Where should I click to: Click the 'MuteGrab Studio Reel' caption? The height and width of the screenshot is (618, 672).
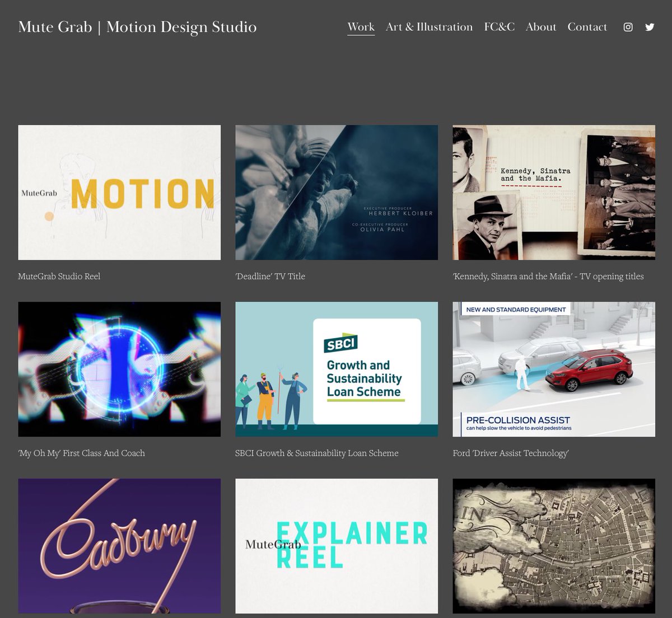[x=59, y=276]
